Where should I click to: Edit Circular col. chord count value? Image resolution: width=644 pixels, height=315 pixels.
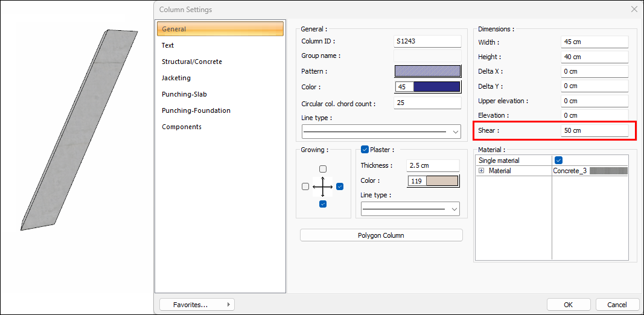pos(427,103)
